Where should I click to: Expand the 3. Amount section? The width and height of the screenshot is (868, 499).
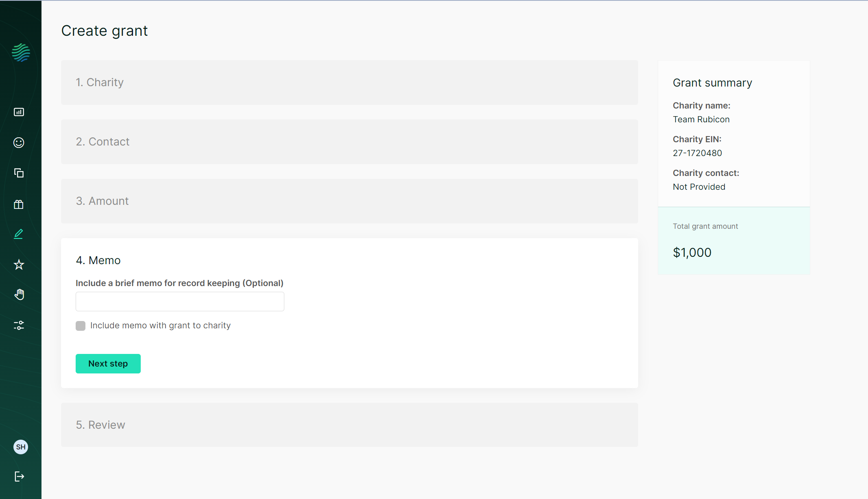[x=349, y=201]
